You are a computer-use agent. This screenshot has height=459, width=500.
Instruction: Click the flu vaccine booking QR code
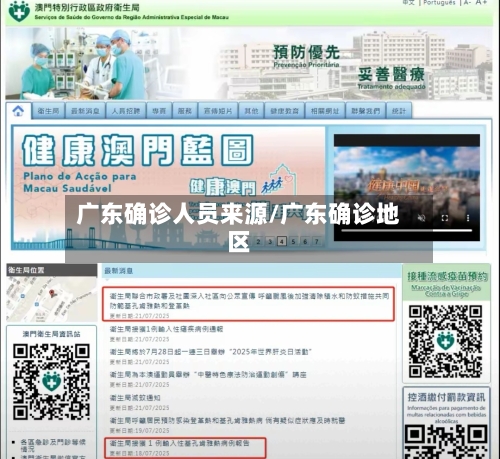pos(446,342)
